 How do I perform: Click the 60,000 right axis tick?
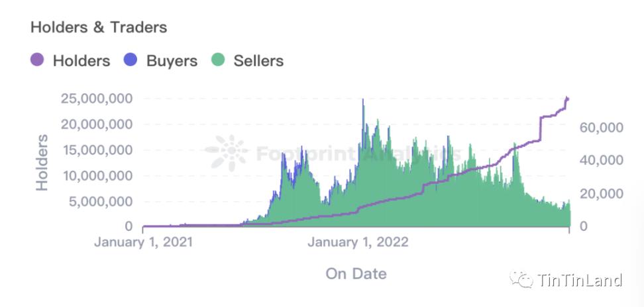pyautogui.click(x=602, y=126)
